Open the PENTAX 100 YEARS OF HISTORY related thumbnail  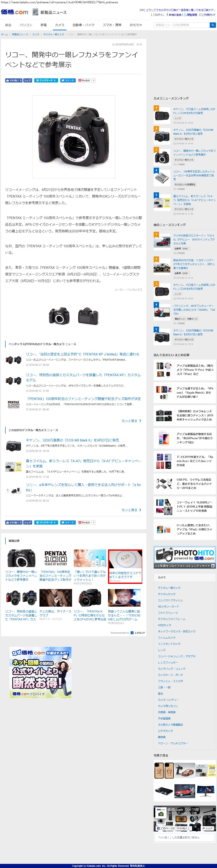coord(56,558)
